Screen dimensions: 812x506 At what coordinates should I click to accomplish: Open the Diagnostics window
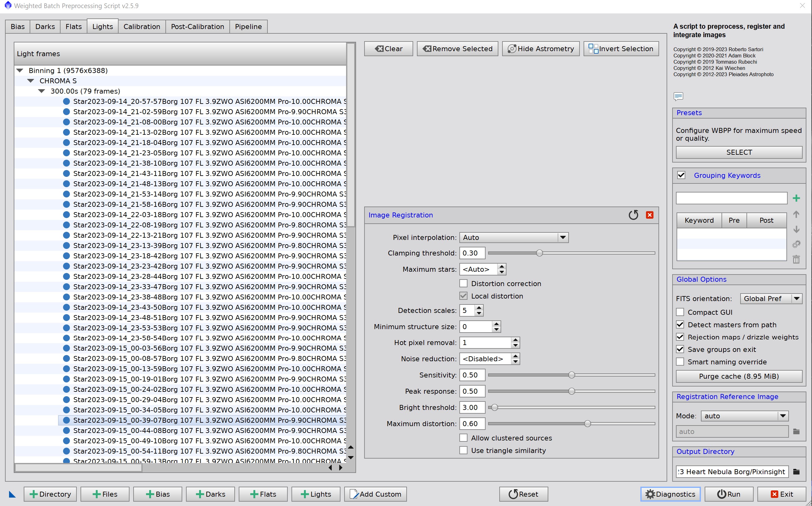670,494
